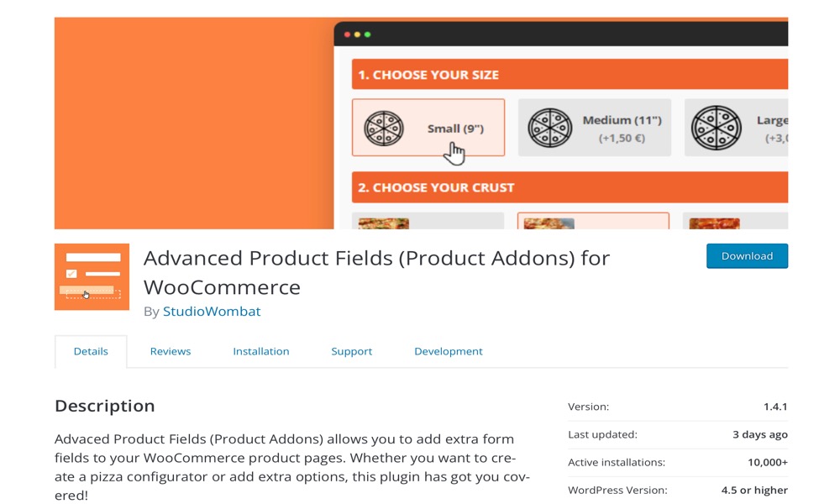Click the Medium pizza icon
Viewport: 840px width, 504px height.
click(x=549, y=128)
